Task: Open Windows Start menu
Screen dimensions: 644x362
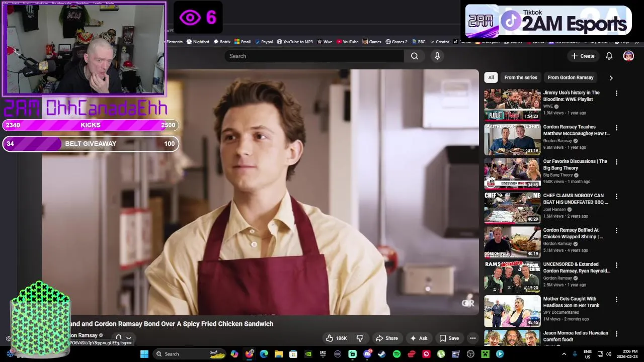Action: point(144,354)
